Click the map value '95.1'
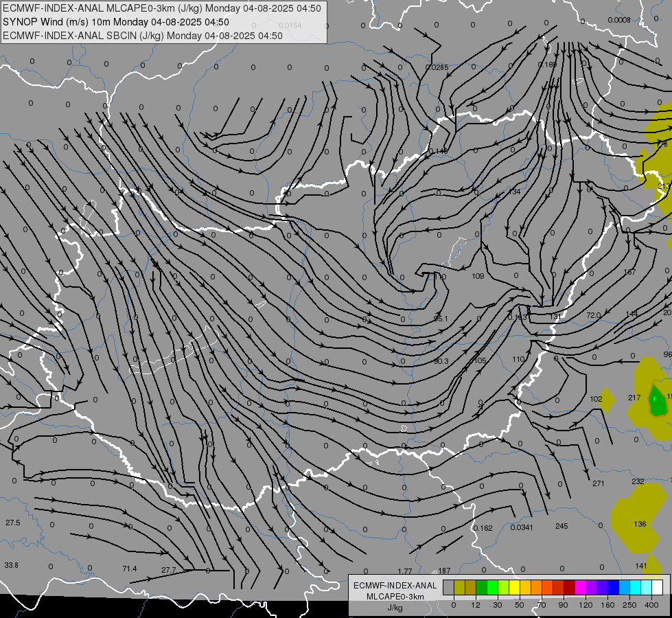 tap(441, 319)
